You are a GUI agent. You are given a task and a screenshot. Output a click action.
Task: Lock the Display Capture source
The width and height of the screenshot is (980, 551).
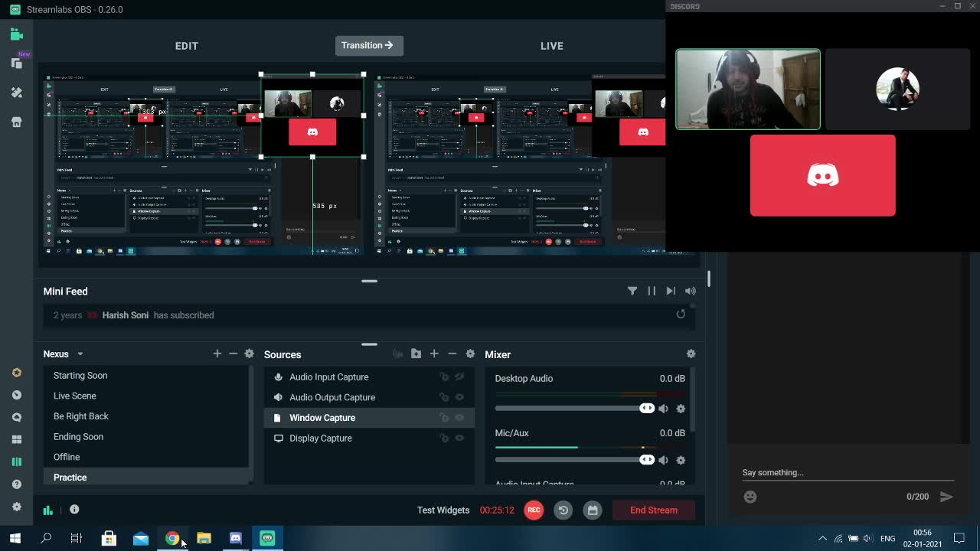(443, 438)
